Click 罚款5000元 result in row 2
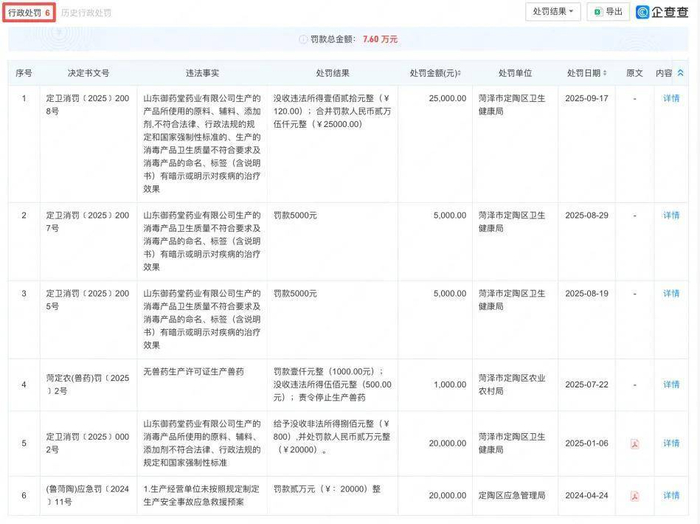The width and height of the screenshot is (700, 524). (295, 215)
